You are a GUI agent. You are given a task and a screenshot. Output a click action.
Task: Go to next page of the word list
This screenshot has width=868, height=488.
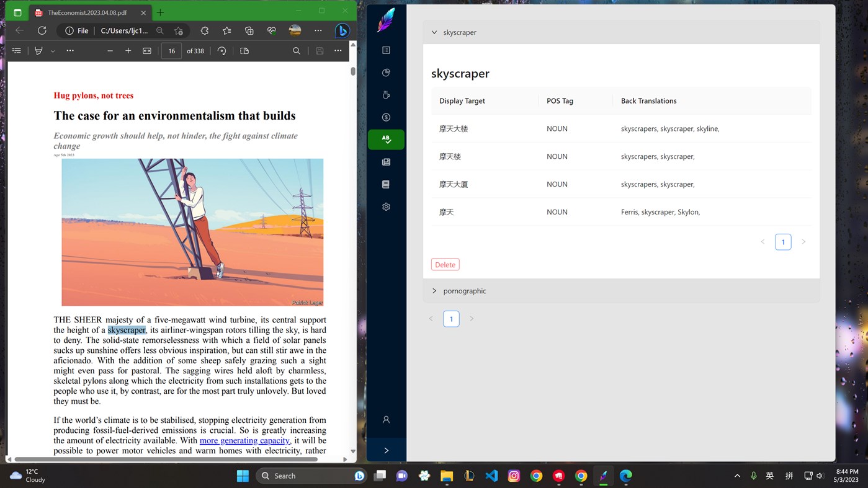tap(472, 319)
